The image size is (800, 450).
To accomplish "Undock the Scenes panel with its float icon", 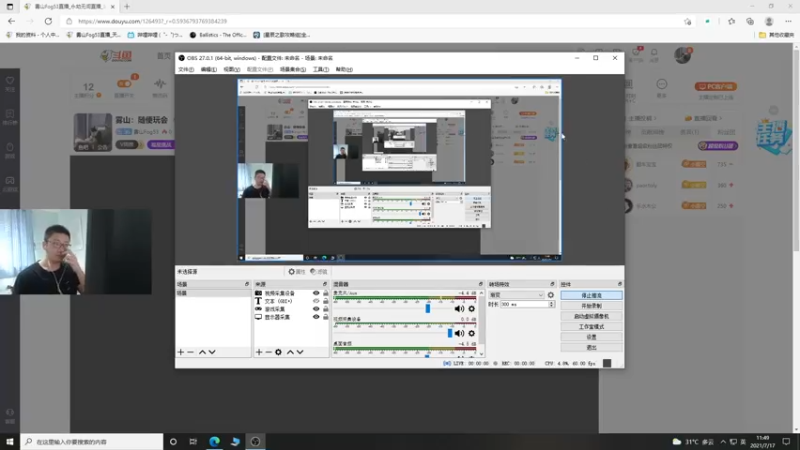I will pos(247,284).
